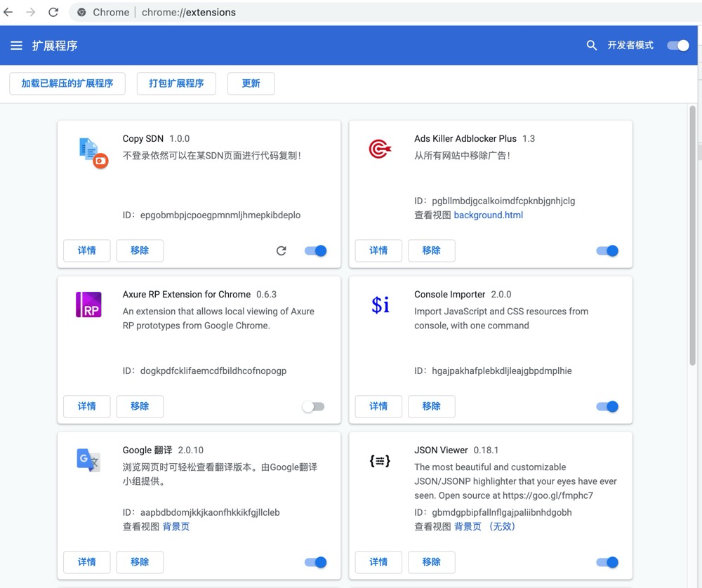Open the 背景页 link under Google 翻译
This screenshot has width=702, height=588.
tap(176, 527)
